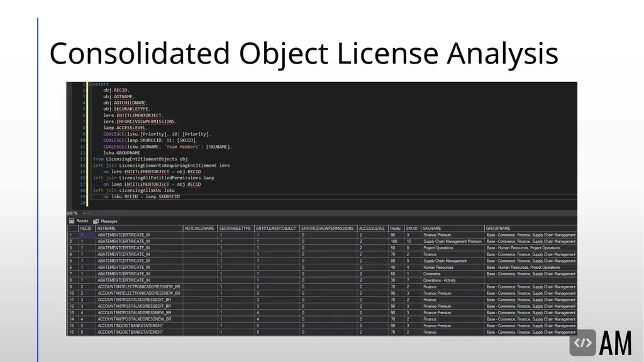Click Priority value 100 cell
The width and height of the screenshot is (644, 362).
click(x=396, y=242)
